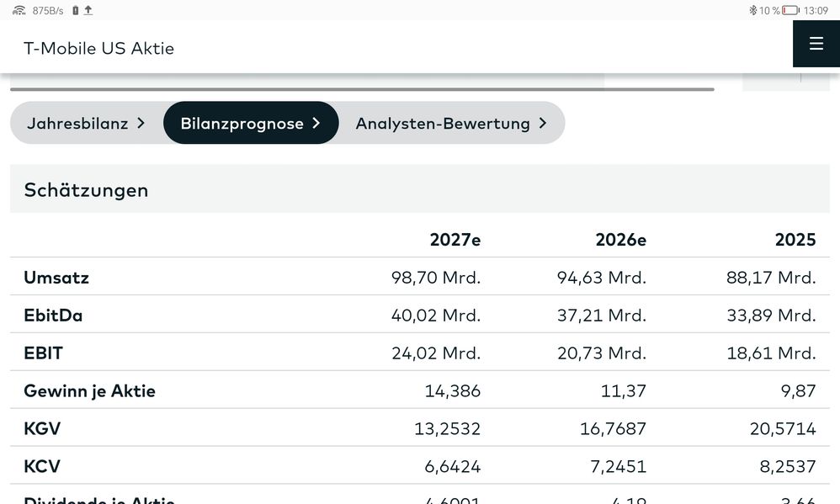Click the horizontal scrollbar above the tabs

coord(362,89)
